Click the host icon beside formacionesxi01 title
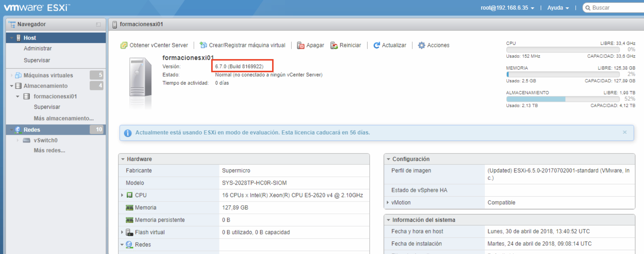This screenshot has width=644, height=254. pos(114,25)
